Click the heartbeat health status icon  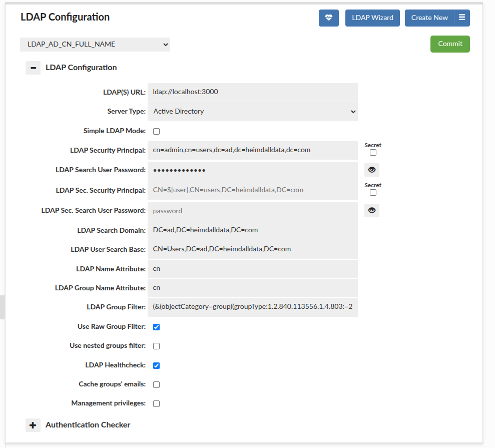(329, 18)
